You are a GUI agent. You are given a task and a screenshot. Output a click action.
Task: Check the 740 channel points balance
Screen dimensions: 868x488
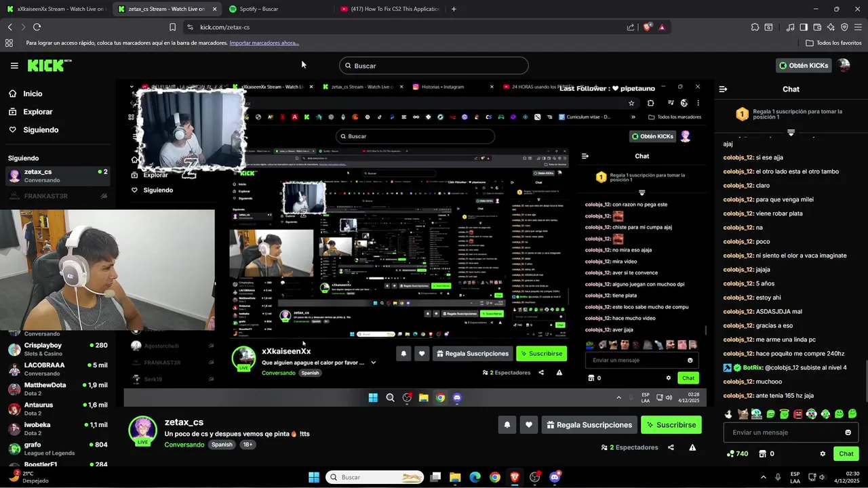[x=737, y=453]
